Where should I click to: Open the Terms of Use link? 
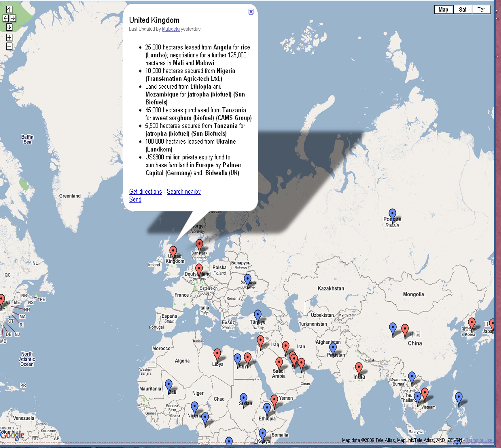(479, 440)
